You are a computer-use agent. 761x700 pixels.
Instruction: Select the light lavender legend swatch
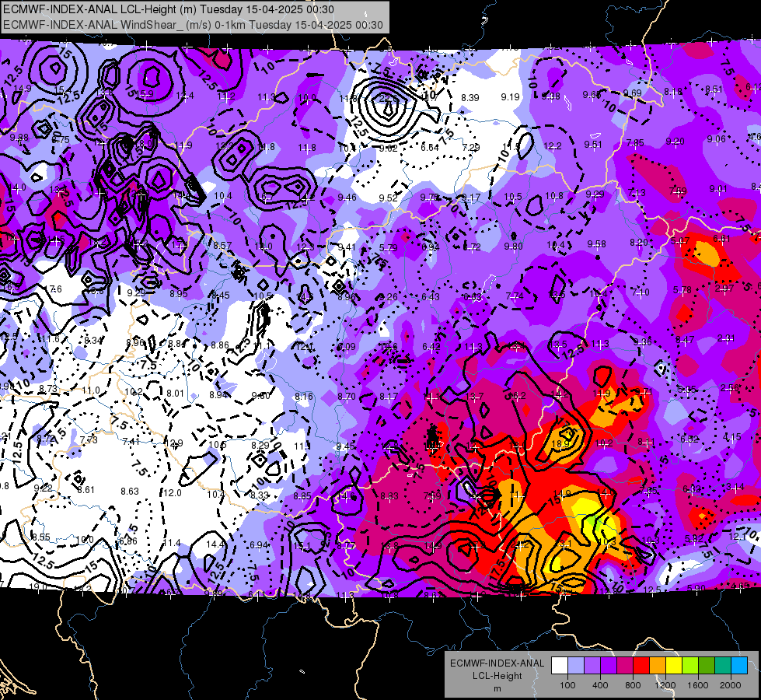pyautogui.click(x=576, y=666)
